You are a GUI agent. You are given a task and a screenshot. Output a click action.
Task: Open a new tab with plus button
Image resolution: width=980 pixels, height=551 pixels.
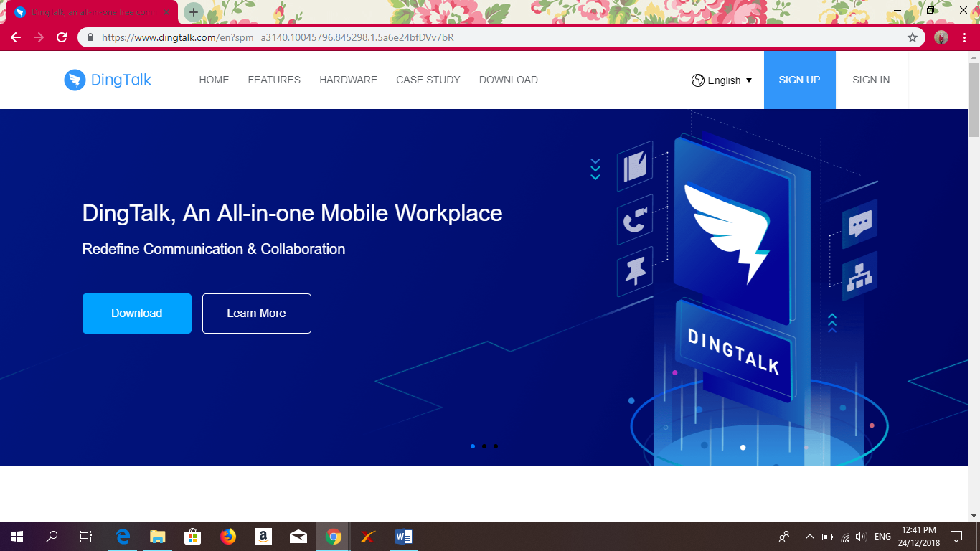tap(193, 12)
